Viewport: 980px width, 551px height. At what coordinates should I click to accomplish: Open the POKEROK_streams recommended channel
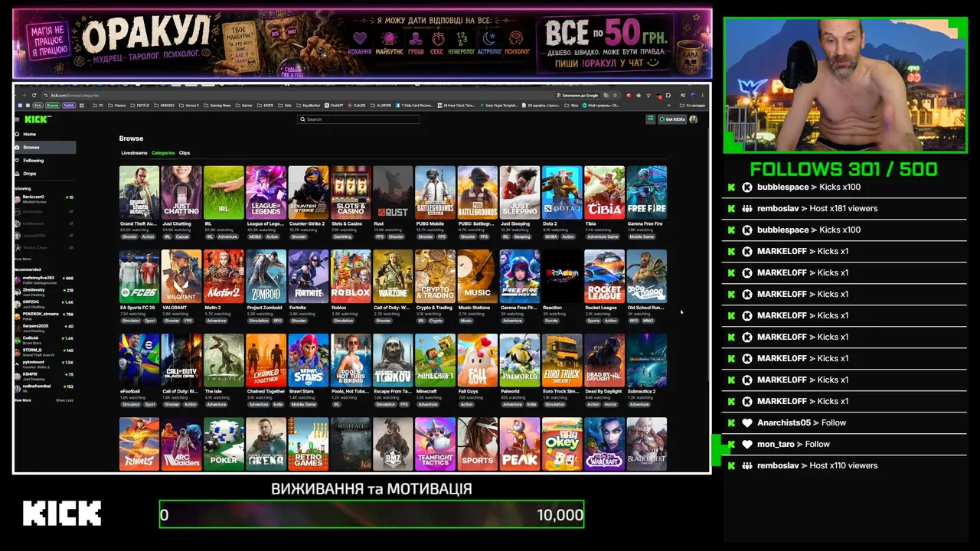pyautogui.click(x=44, y=315)
